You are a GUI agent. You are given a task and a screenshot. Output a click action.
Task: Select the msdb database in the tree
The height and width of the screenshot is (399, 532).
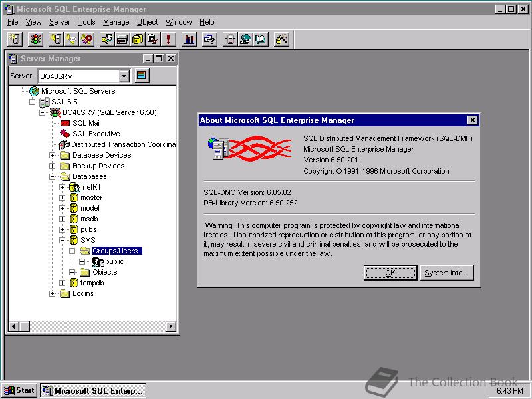tap(89, 219)
